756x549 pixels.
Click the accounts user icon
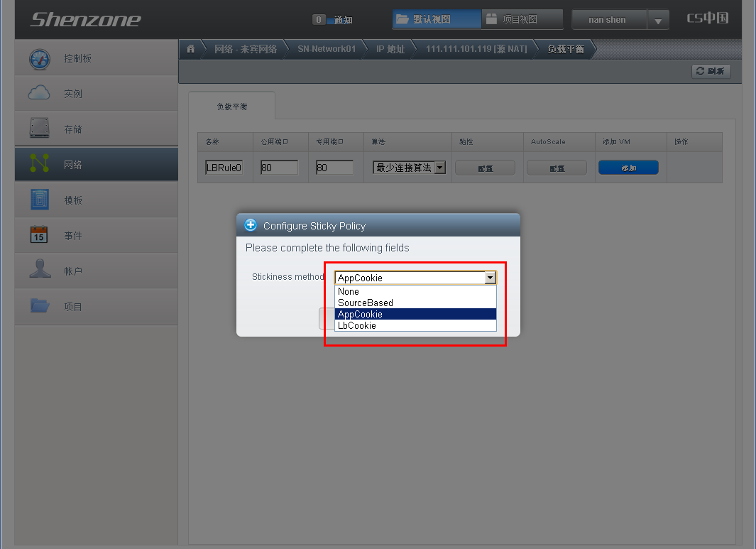[40, 270]
